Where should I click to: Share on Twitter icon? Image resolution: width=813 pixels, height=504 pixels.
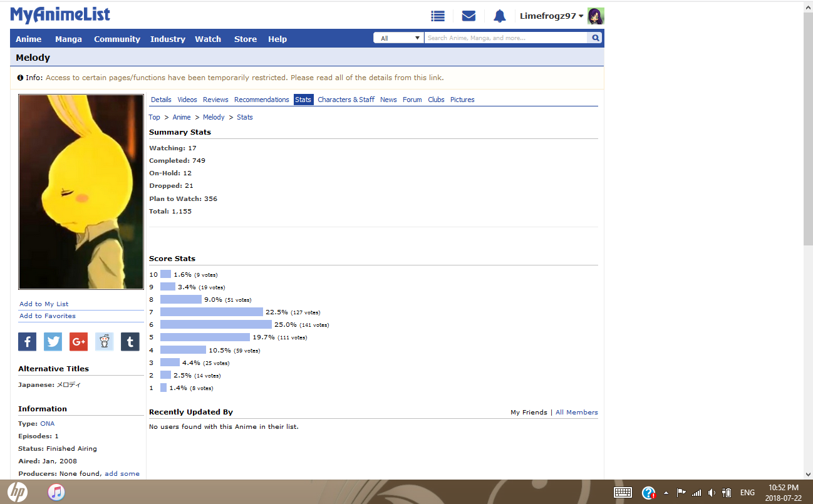(x=53, y=342)
